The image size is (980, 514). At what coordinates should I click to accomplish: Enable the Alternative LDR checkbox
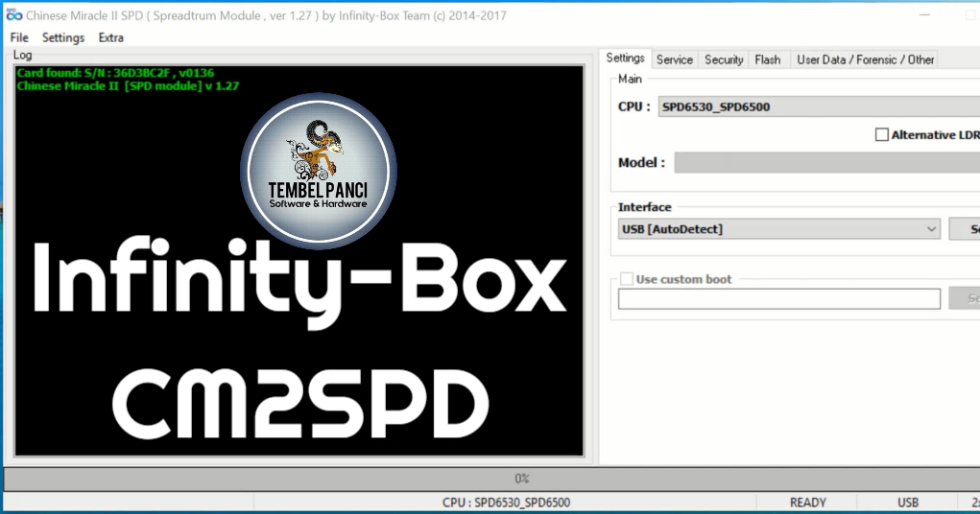coord(882,134)
